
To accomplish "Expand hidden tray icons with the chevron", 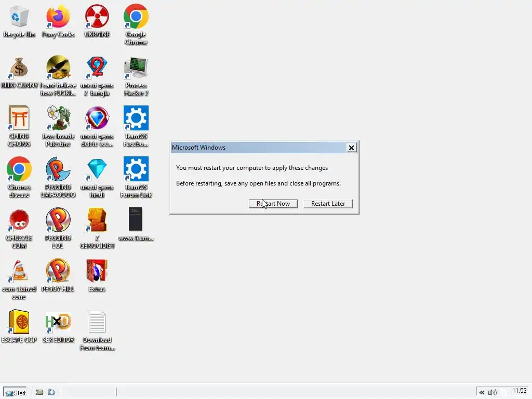I will click(482, 393).
